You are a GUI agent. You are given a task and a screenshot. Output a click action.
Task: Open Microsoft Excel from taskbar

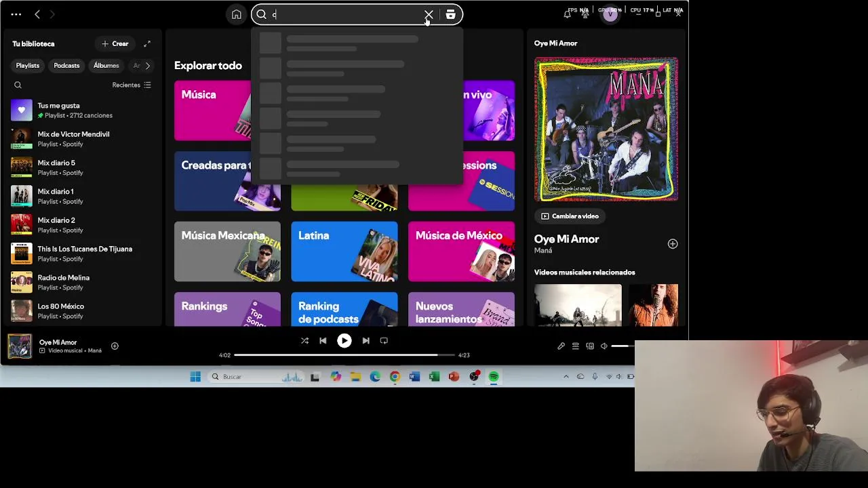434,377
